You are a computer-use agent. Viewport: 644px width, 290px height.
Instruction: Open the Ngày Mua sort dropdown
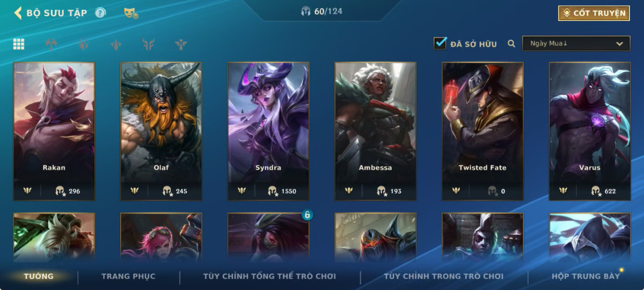pyautogui.click(x=576, y=44)
